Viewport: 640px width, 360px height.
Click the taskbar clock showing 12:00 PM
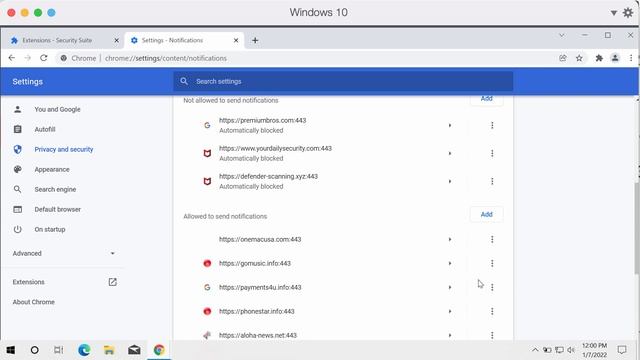(594, 345)
